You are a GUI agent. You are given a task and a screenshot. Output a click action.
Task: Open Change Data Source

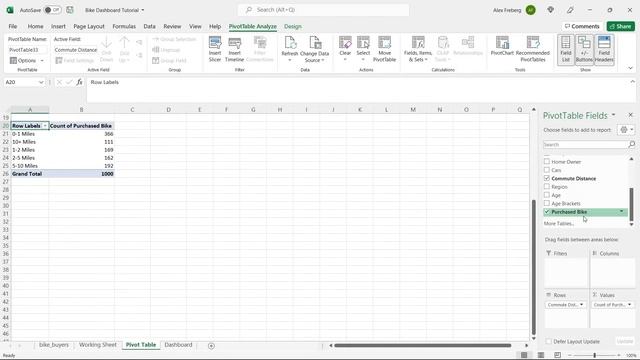[314, 49]
